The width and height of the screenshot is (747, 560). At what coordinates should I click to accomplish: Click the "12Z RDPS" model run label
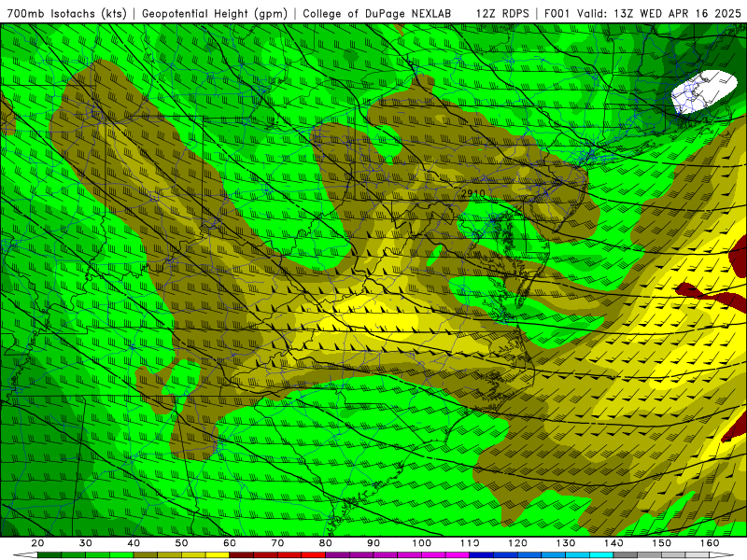click(x=502, y=14)
